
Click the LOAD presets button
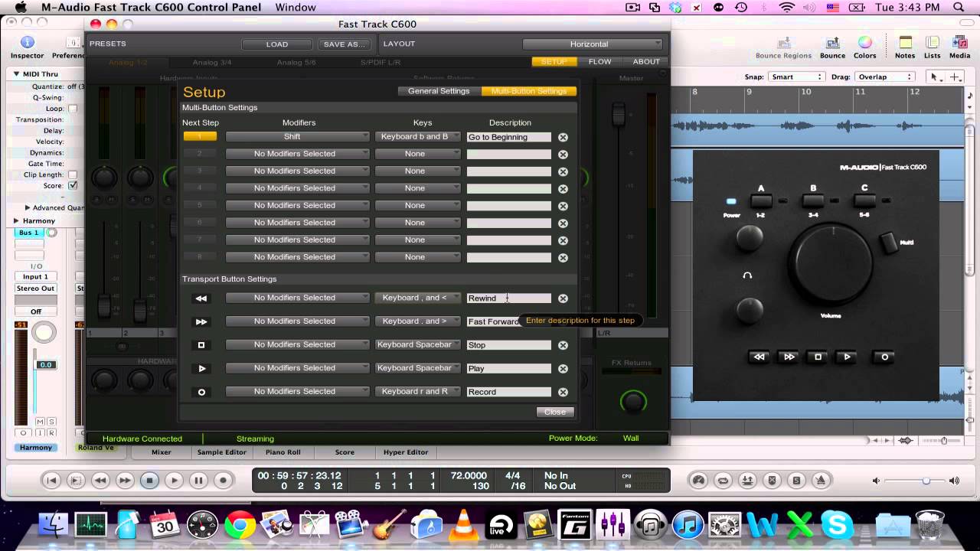click(277, 44)
